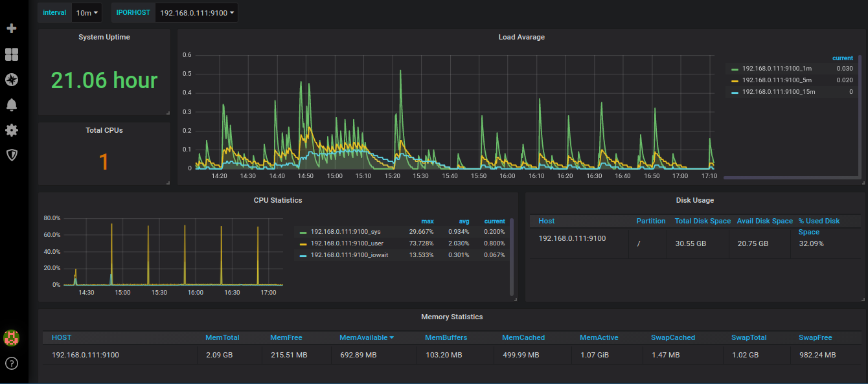868x384 pixels.
Task: Open the Disk Usage panel title menu
Action: tap(694, 200)
